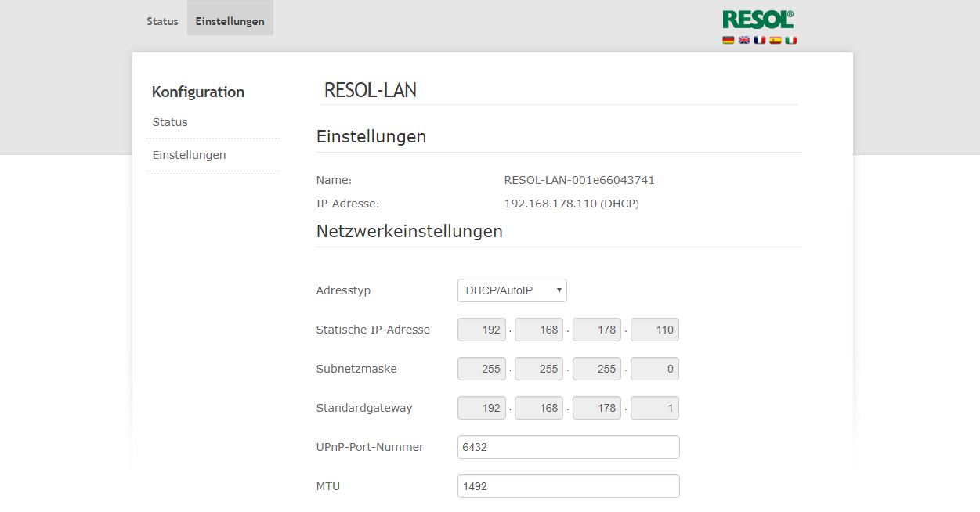Click the Standardgateway label

click(x=364, y=408)
